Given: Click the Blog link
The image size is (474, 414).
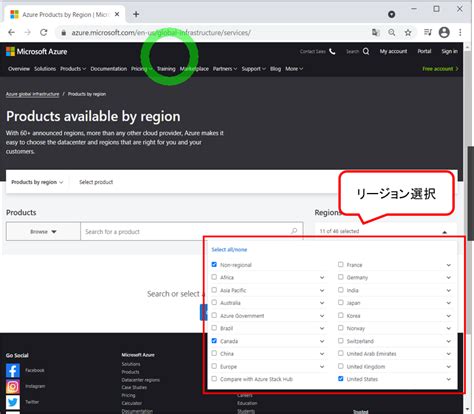Looking at the screenshot, I should tap(275, 69).
